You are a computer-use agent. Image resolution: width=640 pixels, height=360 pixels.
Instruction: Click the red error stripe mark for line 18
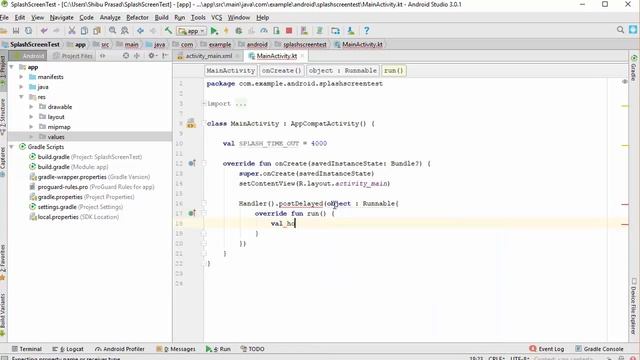pyautogui.click(x=624, y=224)
